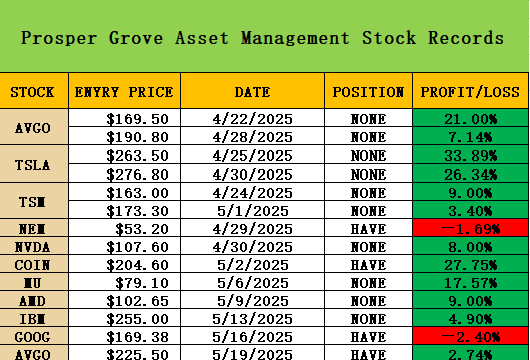This screenshot has height=360, width=530.
Task: Select the red -1.69% loss cell
Action: 470,228
